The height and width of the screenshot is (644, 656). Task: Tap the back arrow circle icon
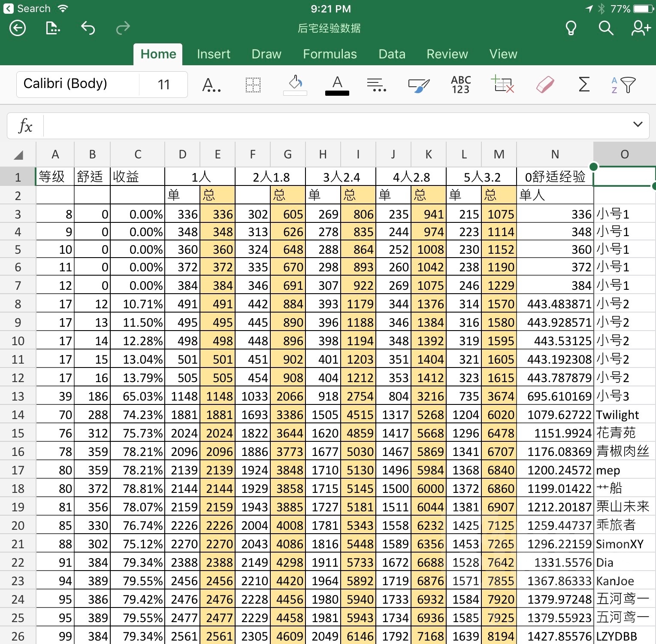[18, 28]
